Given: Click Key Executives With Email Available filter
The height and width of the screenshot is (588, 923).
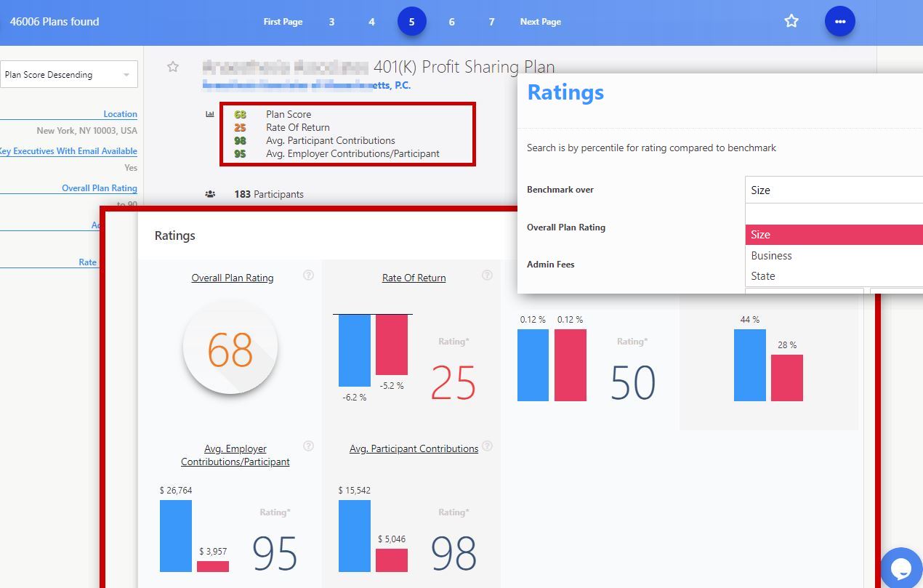Looking at the screenshot, I should pyautogui.click(x=68, y=151).
